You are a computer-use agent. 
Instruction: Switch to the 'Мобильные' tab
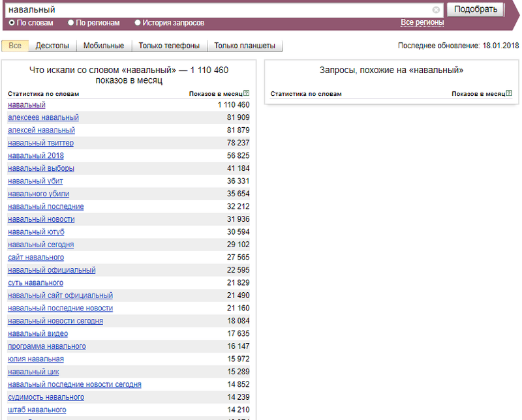[x=104, y=46]
